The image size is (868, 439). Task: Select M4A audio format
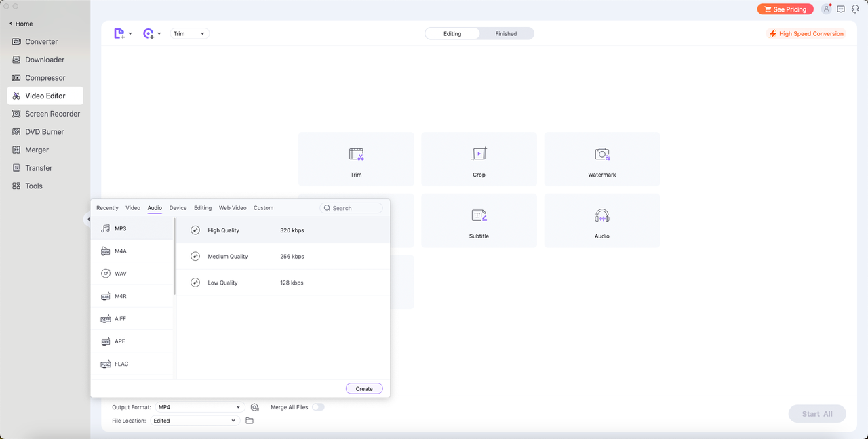[x=132, y=251]
